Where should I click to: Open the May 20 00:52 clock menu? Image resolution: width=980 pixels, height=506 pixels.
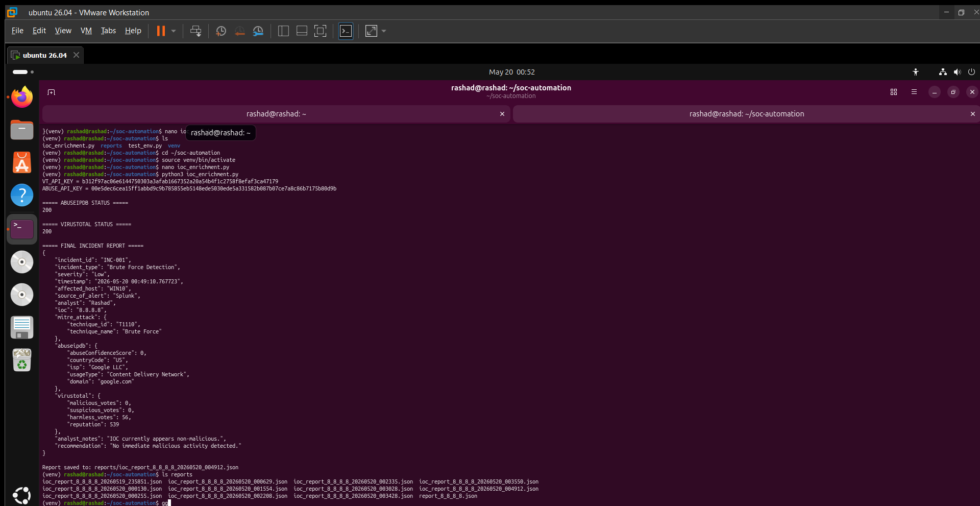(511, 72)
